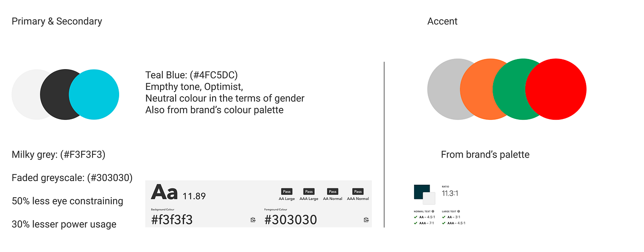The image size is (644, 252).
Task: Click the AA 3:1 large text checkmark
Action: (x=443, y=217)
